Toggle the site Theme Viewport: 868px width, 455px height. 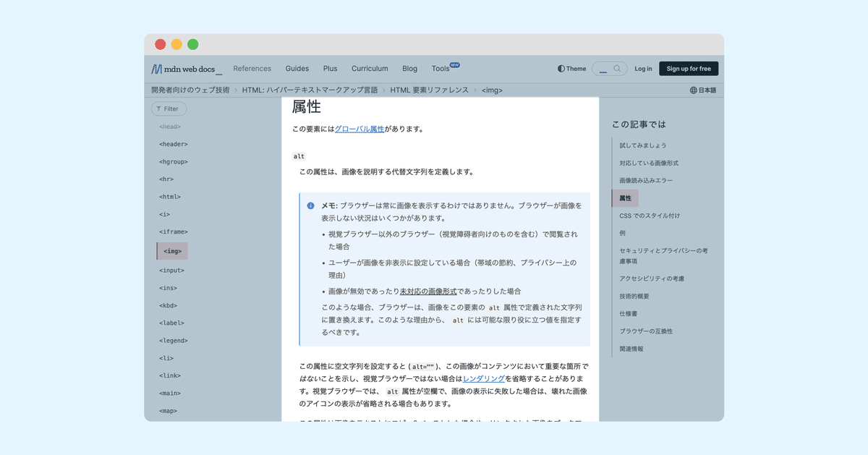point(571,68)
